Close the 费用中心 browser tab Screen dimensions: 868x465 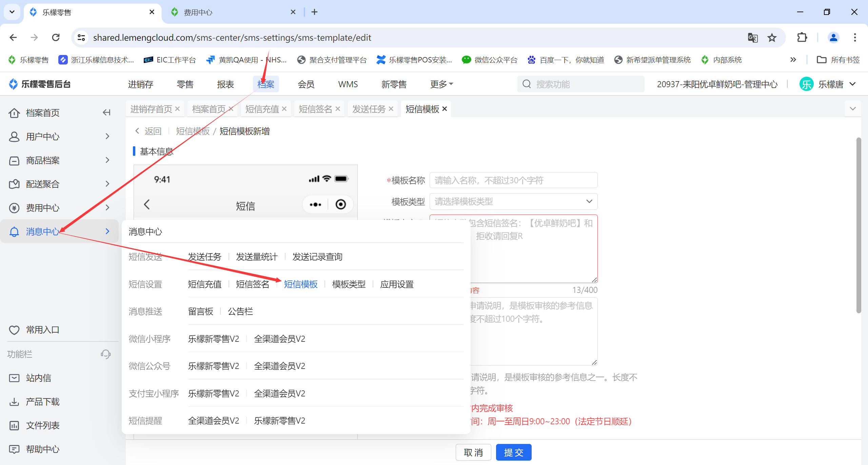pyautogui.click(x=293, y=12)
